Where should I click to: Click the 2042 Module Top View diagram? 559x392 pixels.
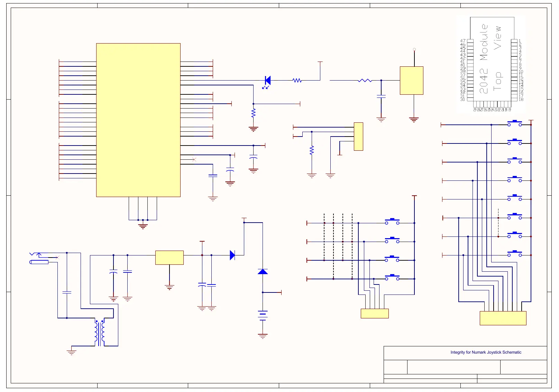pos(492,64)
